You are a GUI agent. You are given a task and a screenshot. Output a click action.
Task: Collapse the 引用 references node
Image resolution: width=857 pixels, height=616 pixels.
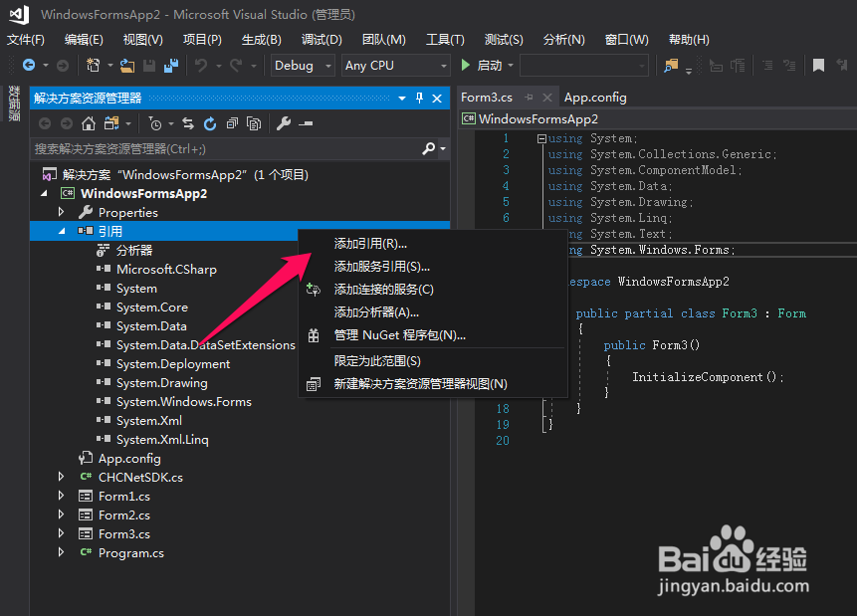(x=62, y=231)
